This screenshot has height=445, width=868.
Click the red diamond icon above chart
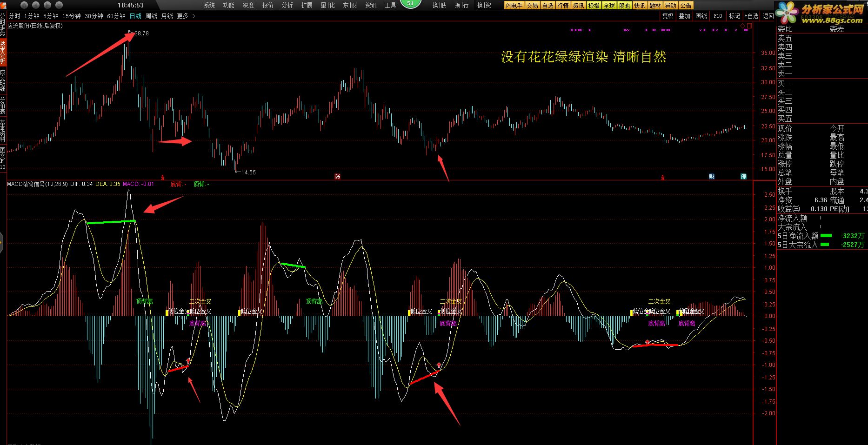(x=743, y=26)
